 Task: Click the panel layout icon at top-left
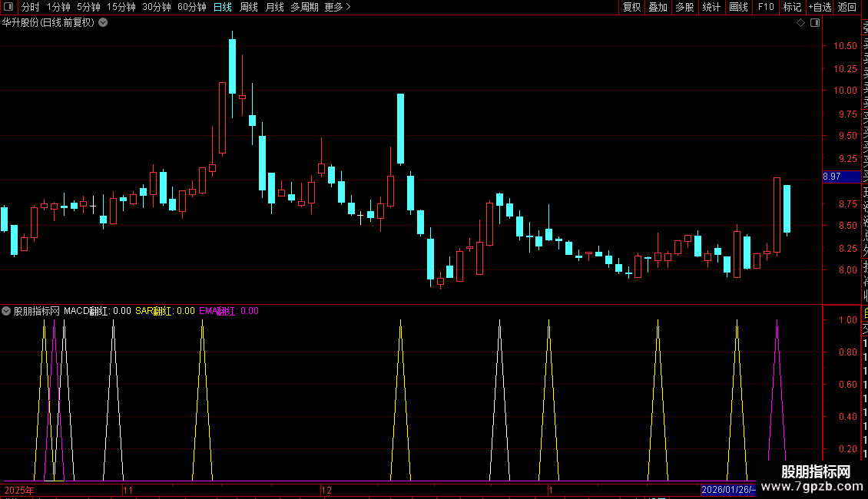8,7
